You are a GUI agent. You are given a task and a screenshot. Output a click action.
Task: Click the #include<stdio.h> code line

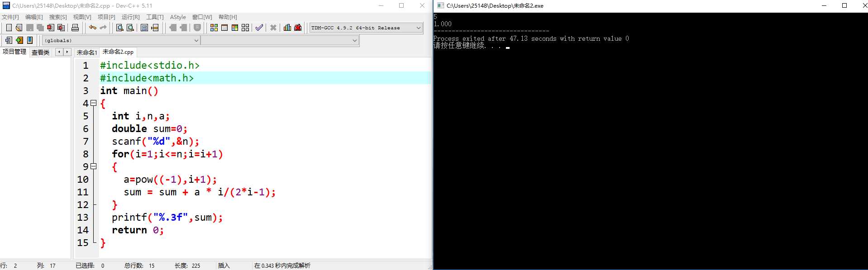pos(150,65)
